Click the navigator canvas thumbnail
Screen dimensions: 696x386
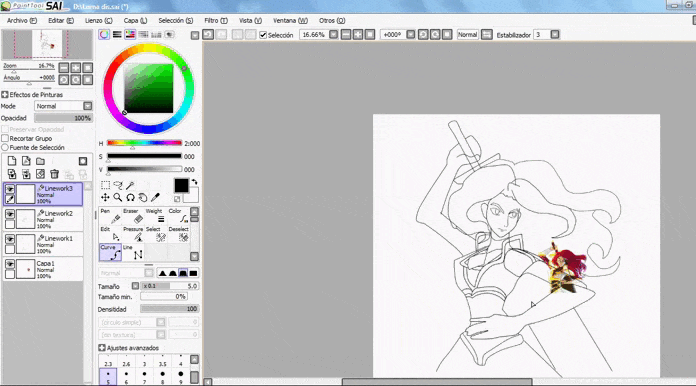tap(47, 44)
